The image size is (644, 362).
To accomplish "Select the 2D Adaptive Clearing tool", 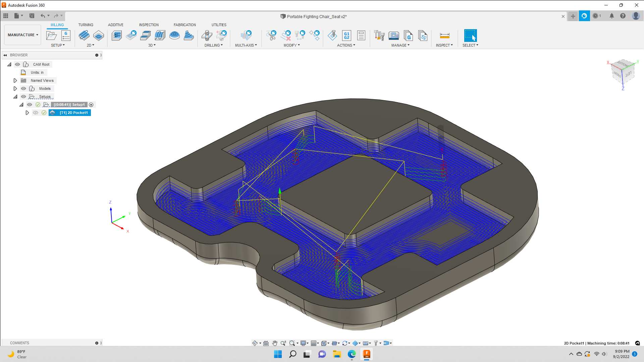I will pos(85,36).
